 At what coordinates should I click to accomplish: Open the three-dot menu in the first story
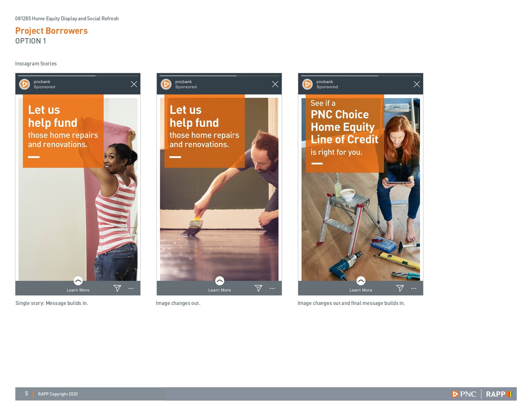[131, 289]
